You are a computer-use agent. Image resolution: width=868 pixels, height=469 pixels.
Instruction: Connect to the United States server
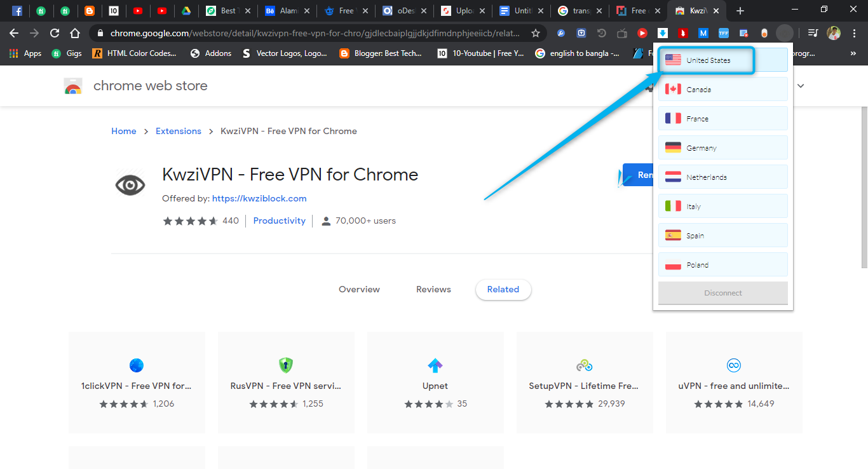(723, 60)
